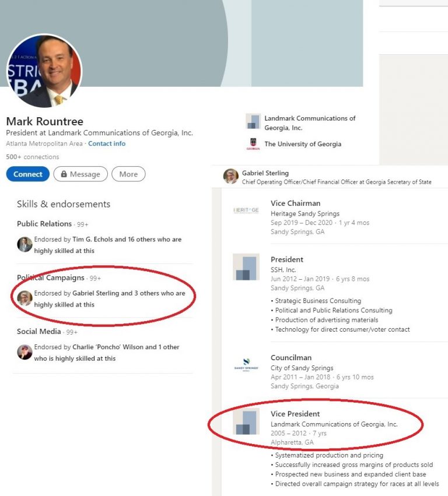
Task: Open the Social Media skill
Action: pyautogui.click(x=39, y=332)
